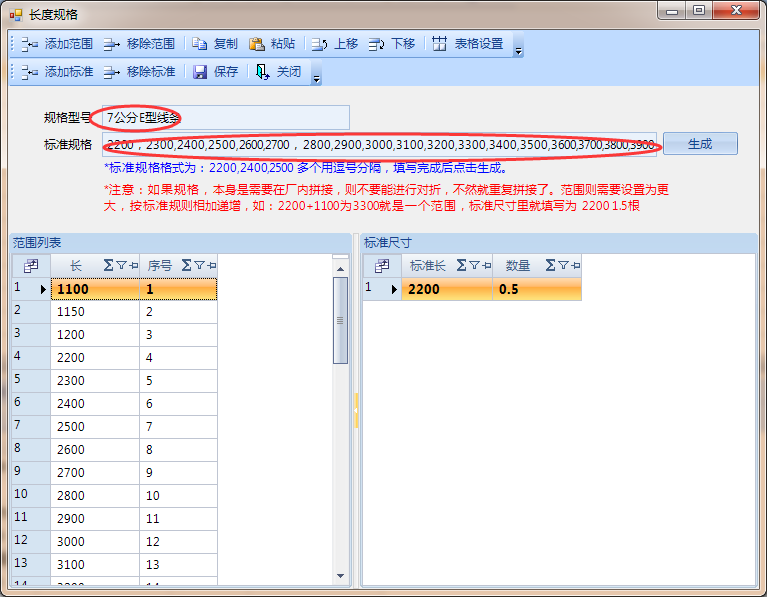Click 移除标准 to remove a standard
767x597 pixels.
[139, 72]
